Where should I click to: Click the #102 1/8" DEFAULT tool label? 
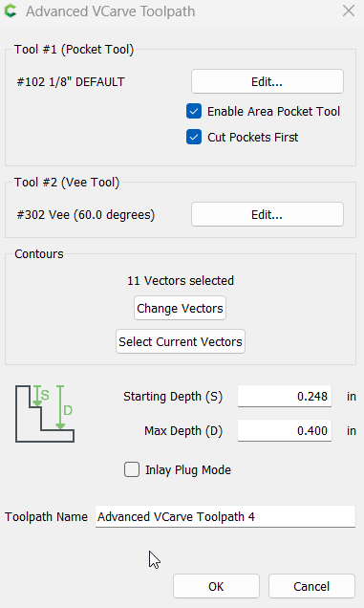click(71, 82)
